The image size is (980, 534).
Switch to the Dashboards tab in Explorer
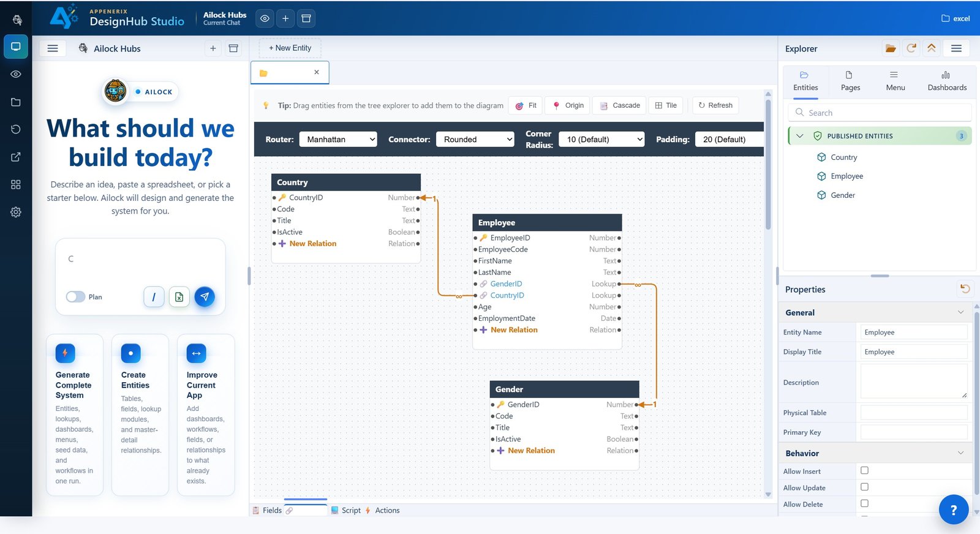pyautogui.click(x=947, y=81)
